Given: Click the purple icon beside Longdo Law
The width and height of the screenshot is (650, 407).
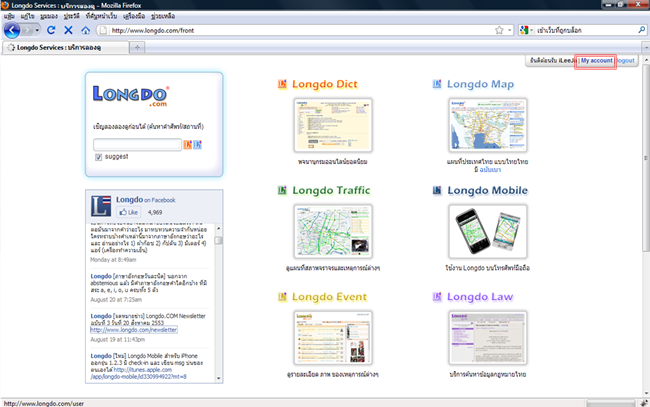Looking at the screenshot, I should [x=437, y=297].
